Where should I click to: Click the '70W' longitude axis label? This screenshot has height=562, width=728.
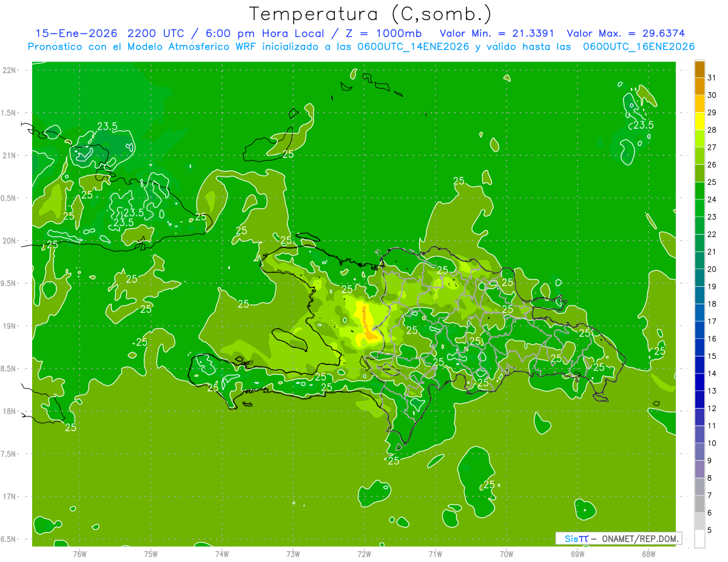[507, 554]
